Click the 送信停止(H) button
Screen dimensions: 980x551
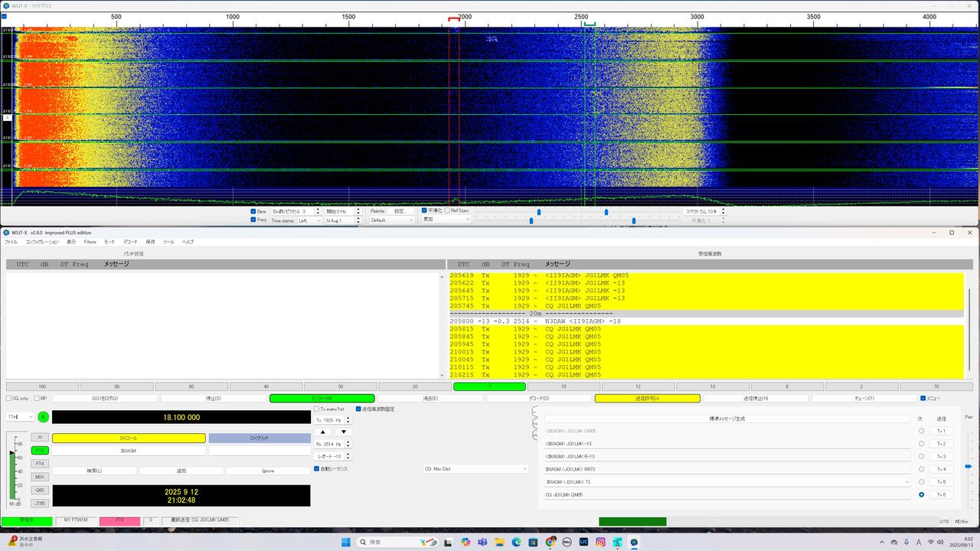click(755, 398)
